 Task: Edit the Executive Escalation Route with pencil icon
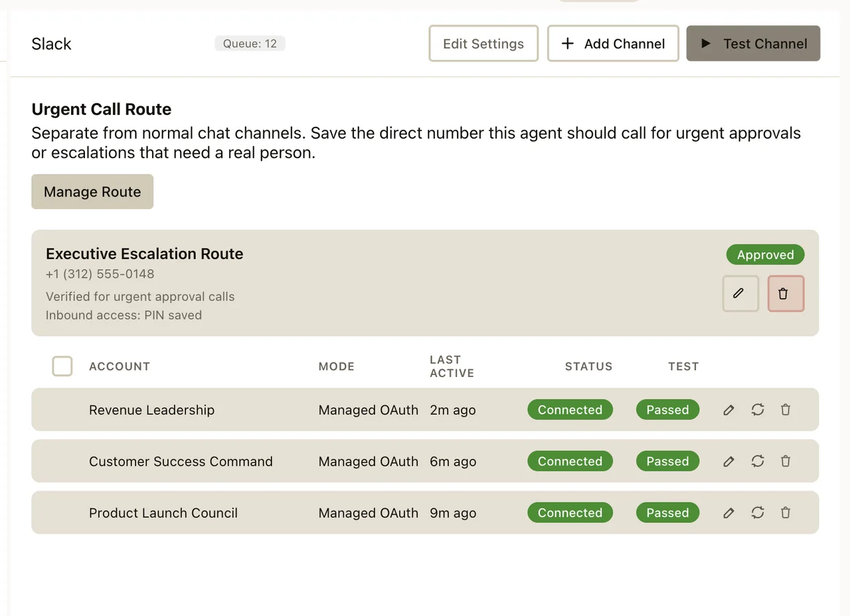point(740,293)
